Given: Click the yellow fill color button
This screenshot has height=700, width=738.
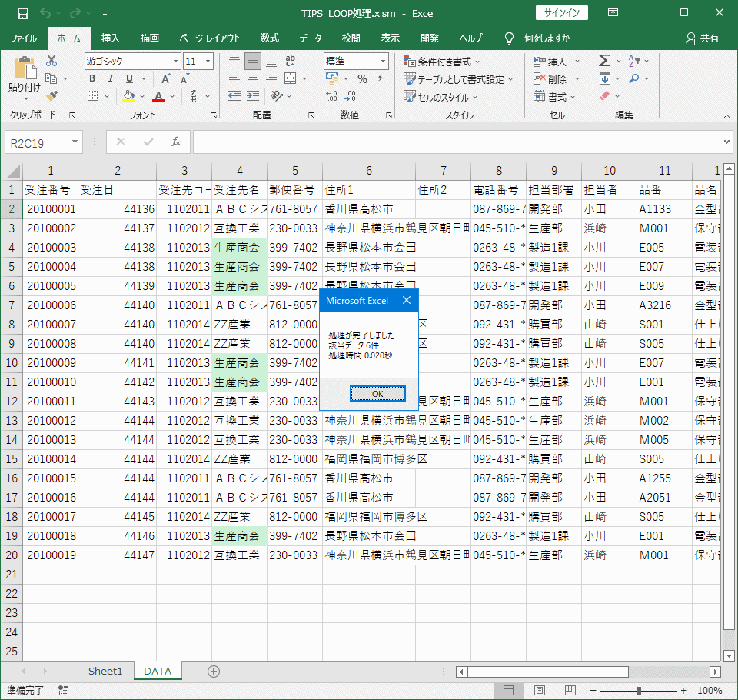Looking at the screenshot, I should click(129, 96).
